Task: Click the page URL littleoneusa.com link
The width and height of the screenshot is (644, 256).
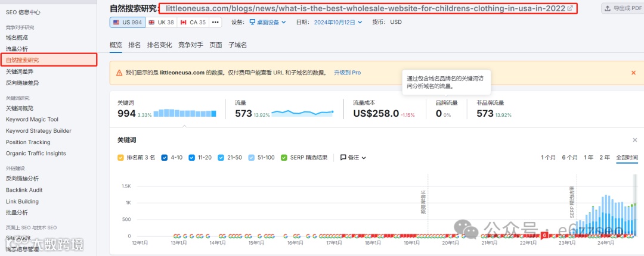Action: [365, 8]
